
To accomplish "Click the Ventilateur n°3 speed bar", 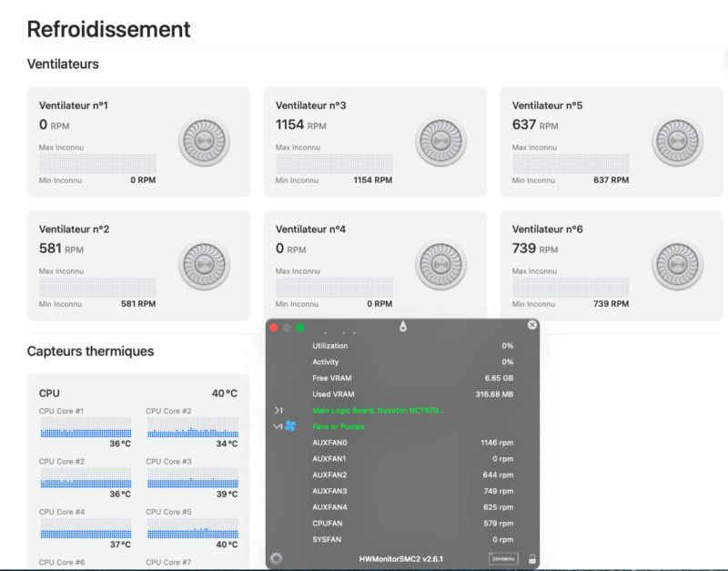I will [334, 164].
